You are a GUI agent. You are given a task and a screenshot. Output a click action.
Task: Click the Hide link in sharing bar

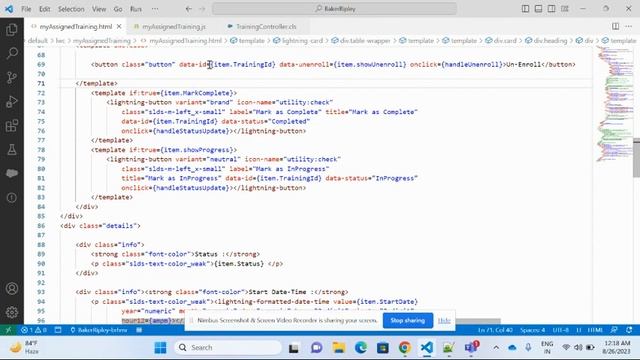click(444, 321)
